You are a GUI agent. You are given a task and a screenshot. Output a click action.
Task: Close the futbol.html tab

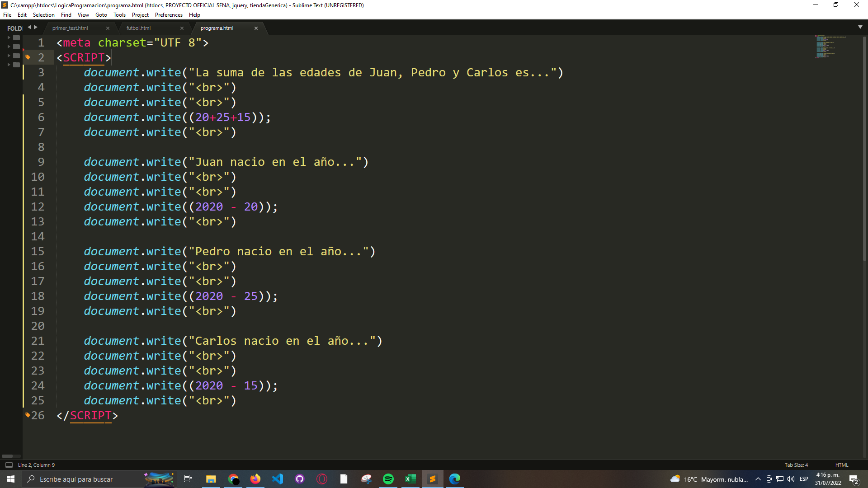[x=182, y=28]
